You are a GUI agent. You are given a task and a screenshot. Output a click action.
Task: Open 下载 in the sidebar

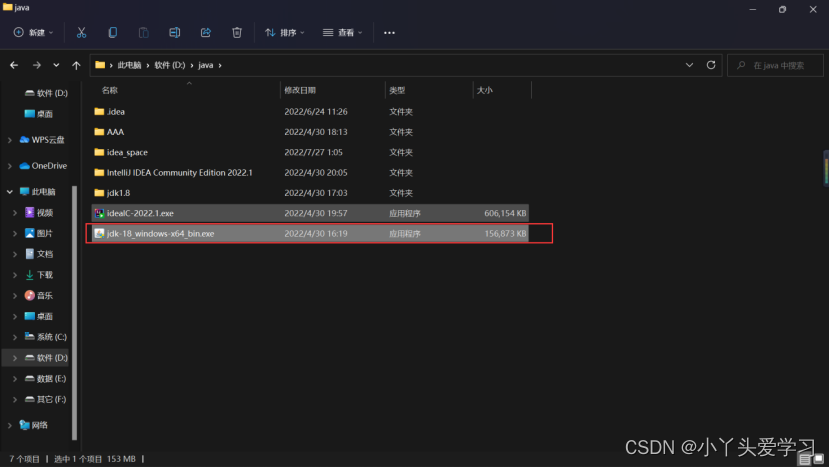point(39,275)
